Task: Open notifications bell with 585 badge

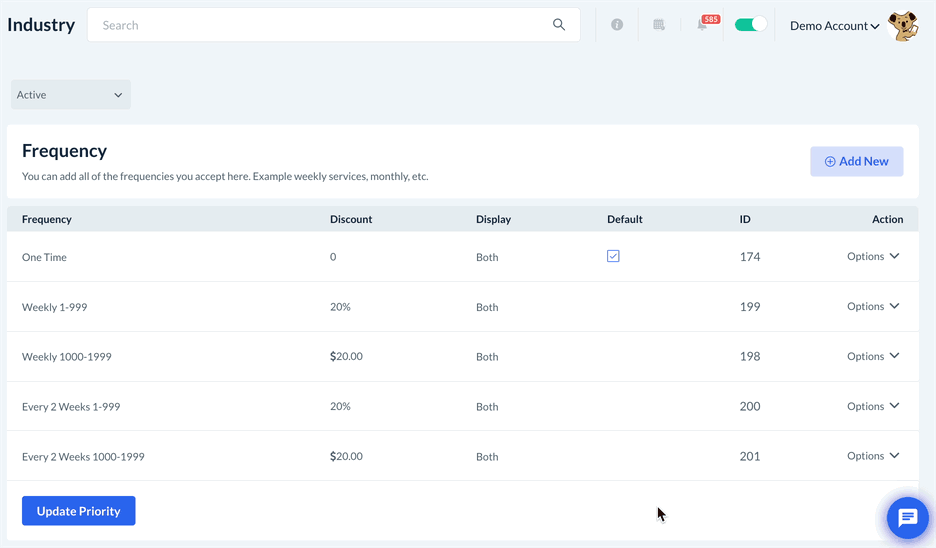Action: point(703,25)
